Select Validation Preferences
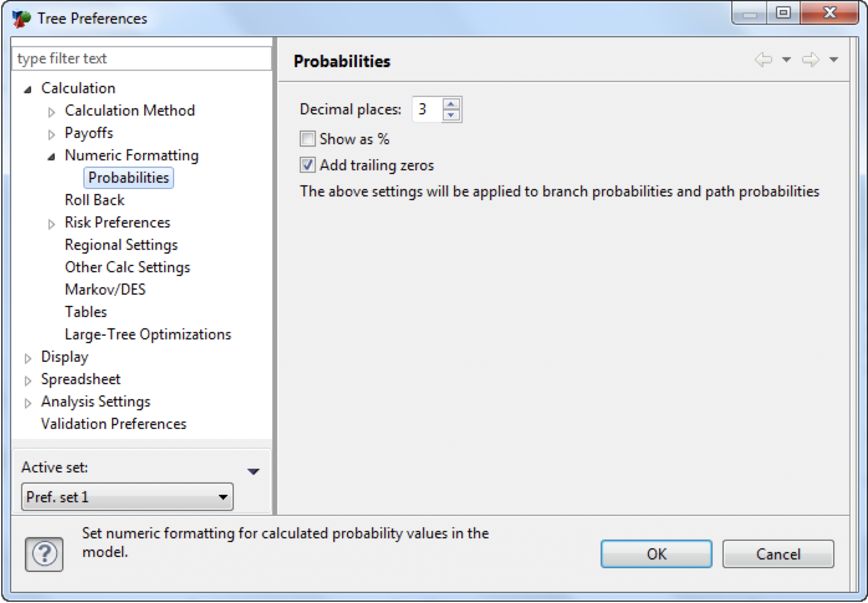The image size is (868, 603). (x=113, y=423)
